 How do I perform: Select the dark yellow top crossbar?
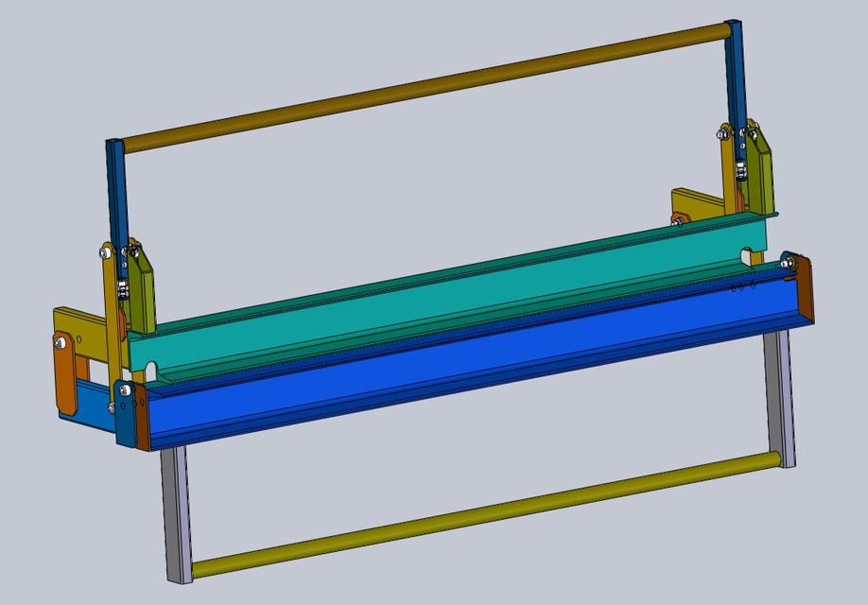click(425, 85)
